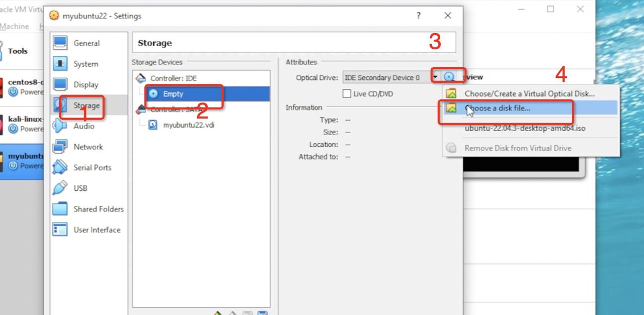
Task: Open the IDE Secondary Device 0 dropdown
Action: point(391,77)
